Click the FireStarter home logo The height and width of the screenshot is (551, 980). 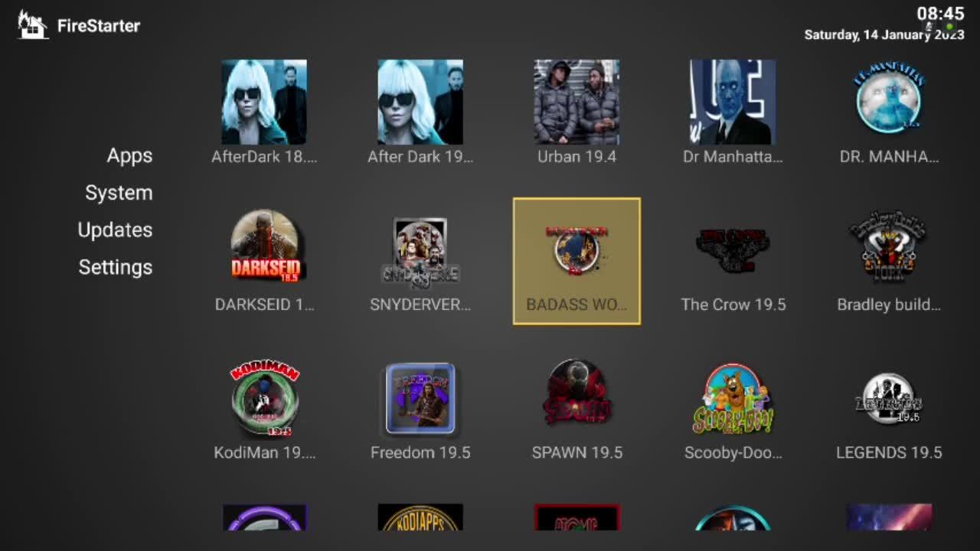coord(31,24)
